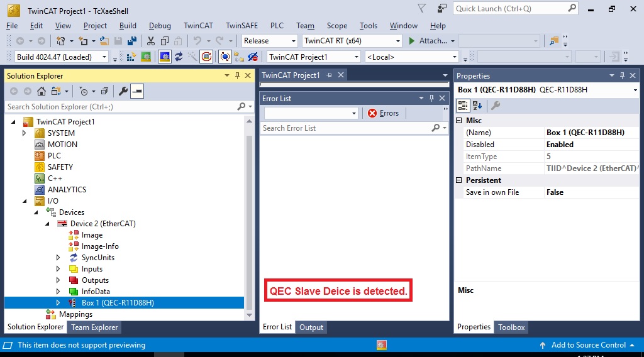Open the Build menu
Screen dimensions: 644x357
click(x=128, y=25)
